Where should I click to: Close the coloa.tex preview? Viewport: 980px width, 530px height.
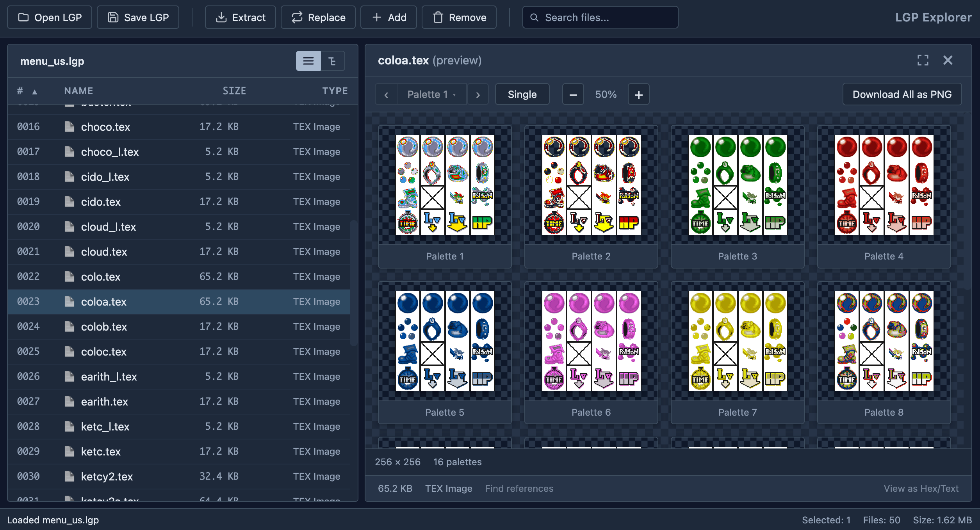948,60
